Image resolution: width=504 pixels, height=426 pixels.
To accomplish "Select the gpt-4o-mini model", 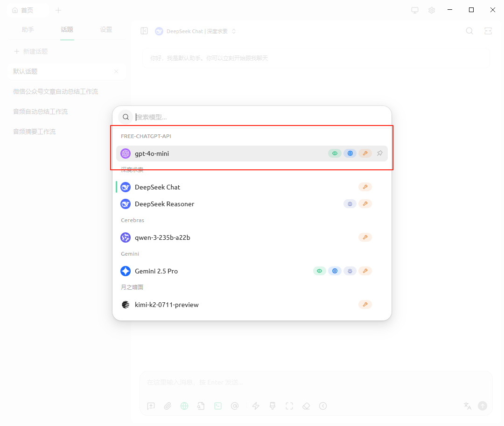I will pos(252,154).
